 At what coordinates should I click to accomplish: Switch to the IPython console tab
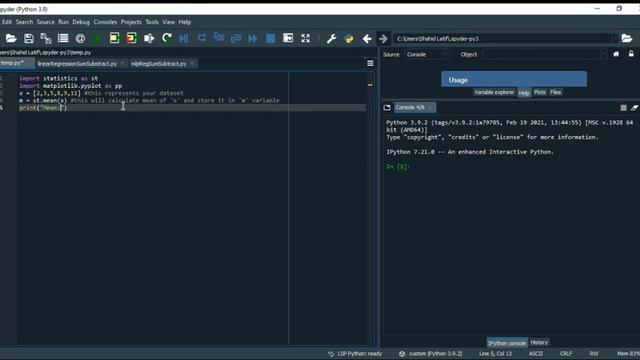[507, 343]
